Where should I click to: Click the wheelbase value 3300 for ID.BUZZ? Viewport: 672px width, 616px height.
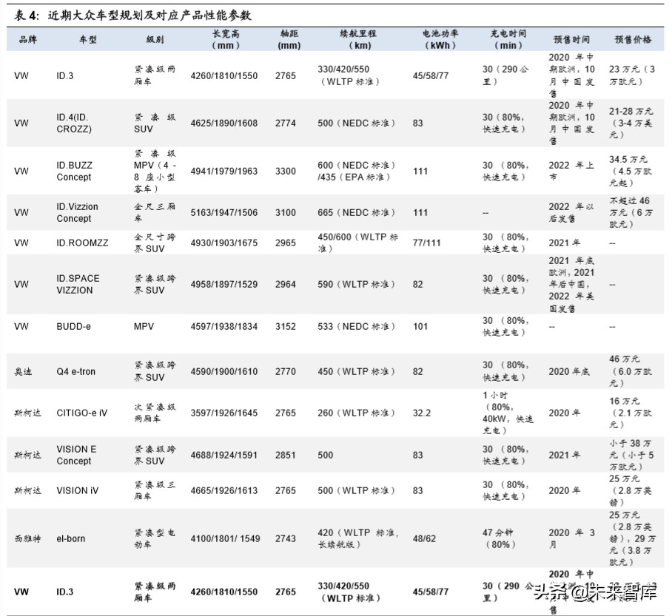(x=285, y=171)
